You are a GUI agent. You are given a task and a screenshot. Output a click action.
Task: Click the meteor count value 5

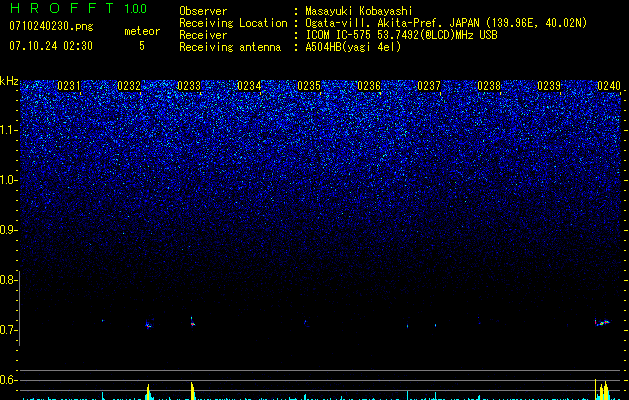[142, 46]
